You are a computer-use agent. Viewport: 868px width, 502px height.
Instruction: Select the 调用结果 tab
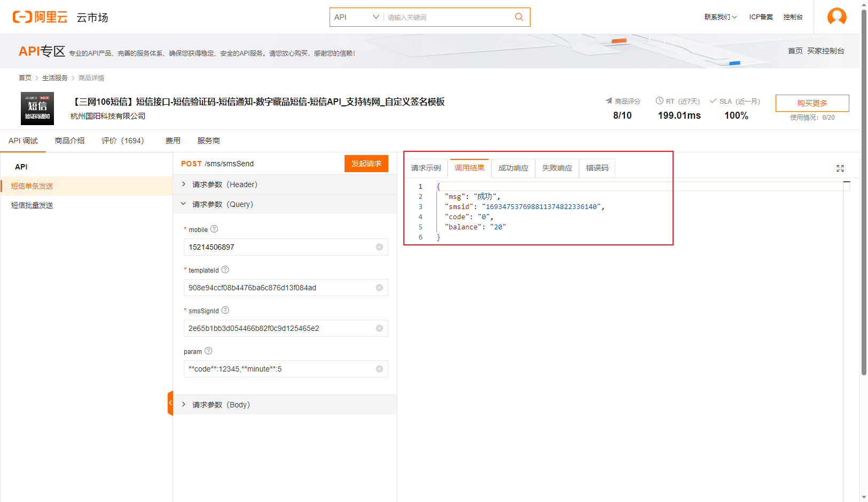pyautogui.click(x=470, y=168)
